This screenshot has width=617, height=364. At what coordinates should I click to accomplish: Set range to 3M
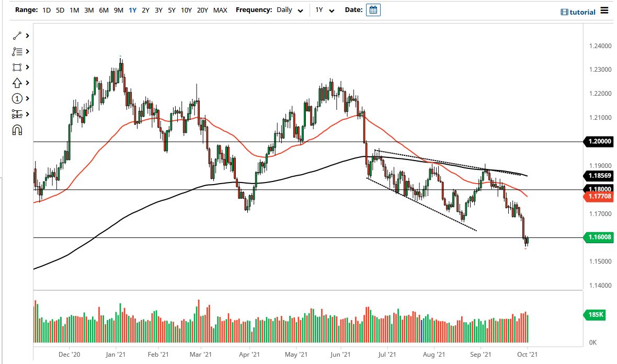[89, 10]
